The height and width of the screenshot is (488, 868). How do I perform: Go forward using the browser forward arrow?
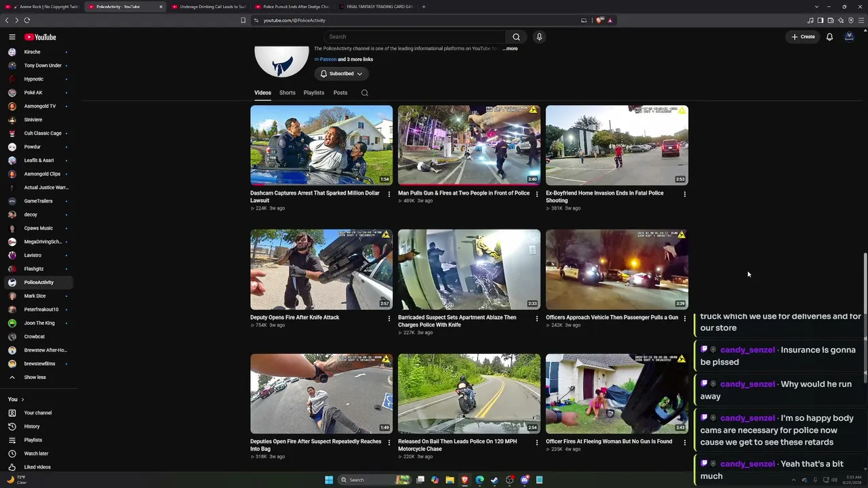[x=17, y=20]
